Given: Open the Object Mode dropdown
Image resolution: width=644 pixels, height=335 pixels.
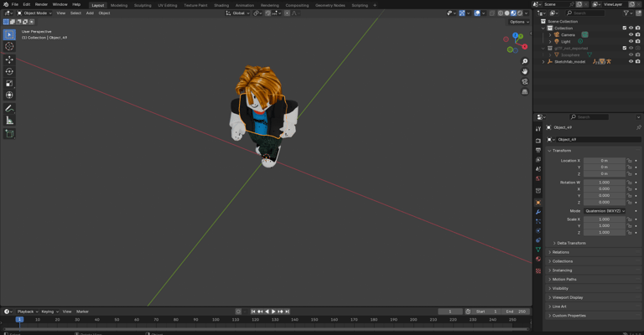Looking at the screenshot, I should coord(34,13).
